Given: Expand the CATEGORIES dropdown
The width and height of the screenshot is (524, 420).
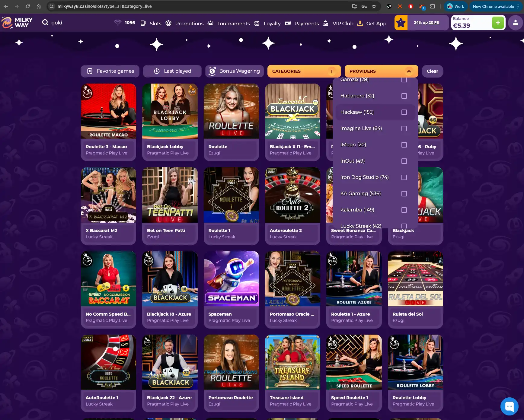Looking at the screenshot, I should [x=304, y=71].
